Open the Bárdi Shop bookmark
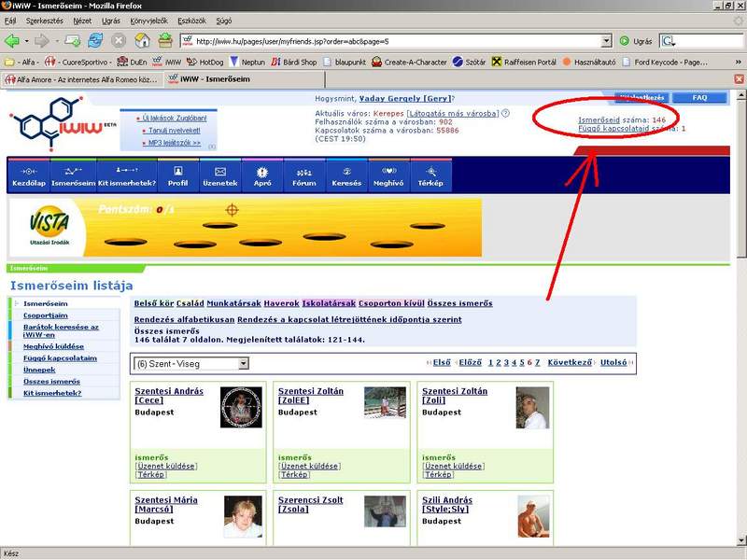This screenshot has height=560, width=747. (294, 62)
